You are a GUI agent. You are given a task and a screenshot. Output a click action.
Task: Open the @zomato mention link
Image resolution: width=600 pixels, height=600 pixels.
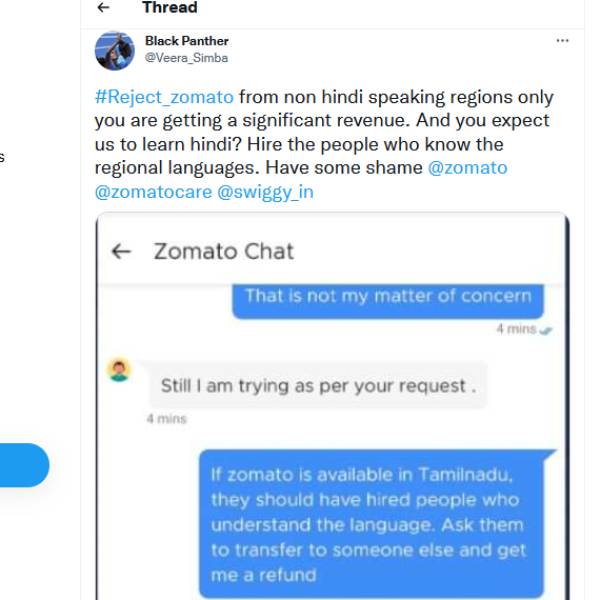(467, 167)
